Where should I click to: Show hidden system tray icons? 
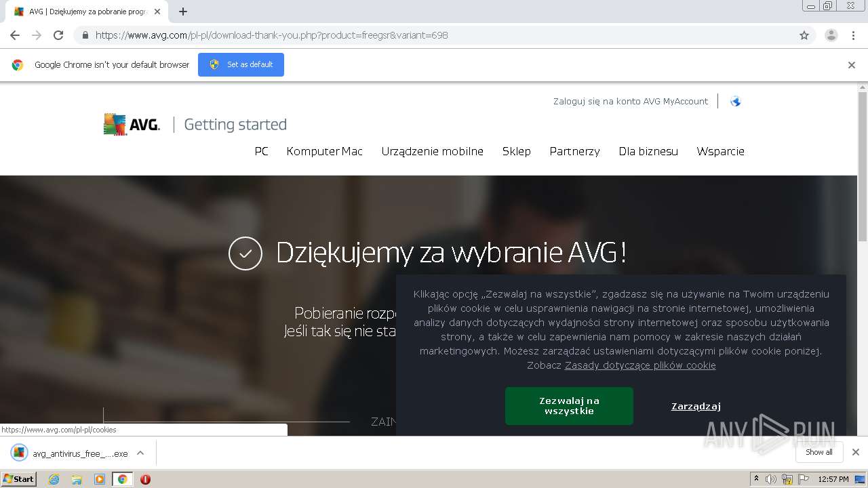click(756, 479)
